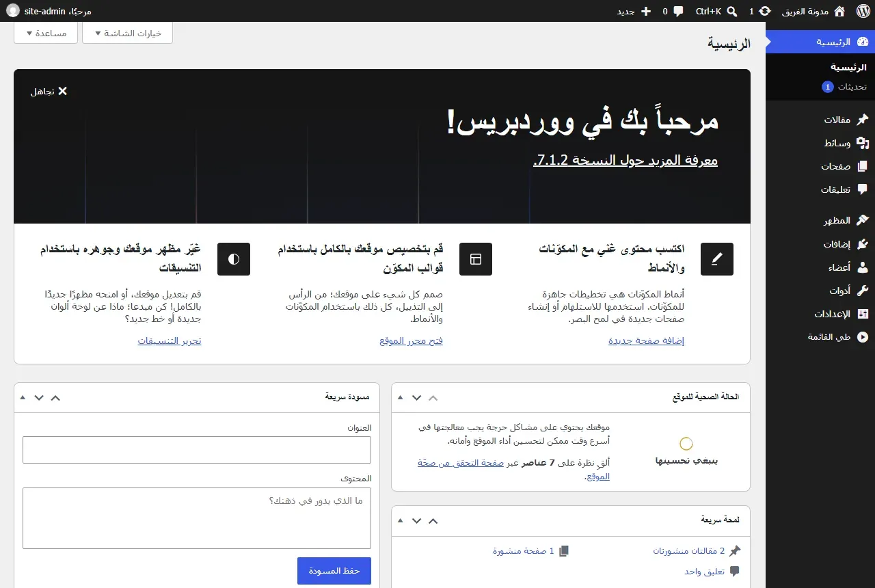Screen dimensions: 875x588
Task: Click تحرير التنسيقات link
Action: click(170, 340)
